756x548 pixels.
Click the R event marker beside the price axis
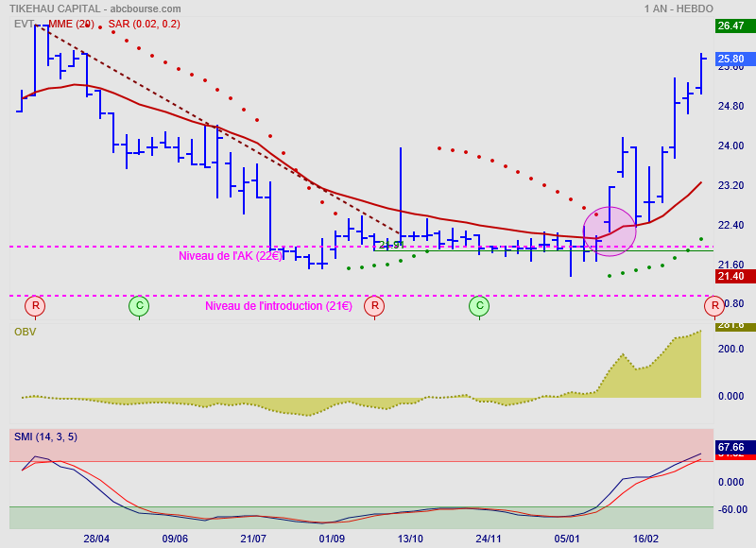[x=714, y=305]
